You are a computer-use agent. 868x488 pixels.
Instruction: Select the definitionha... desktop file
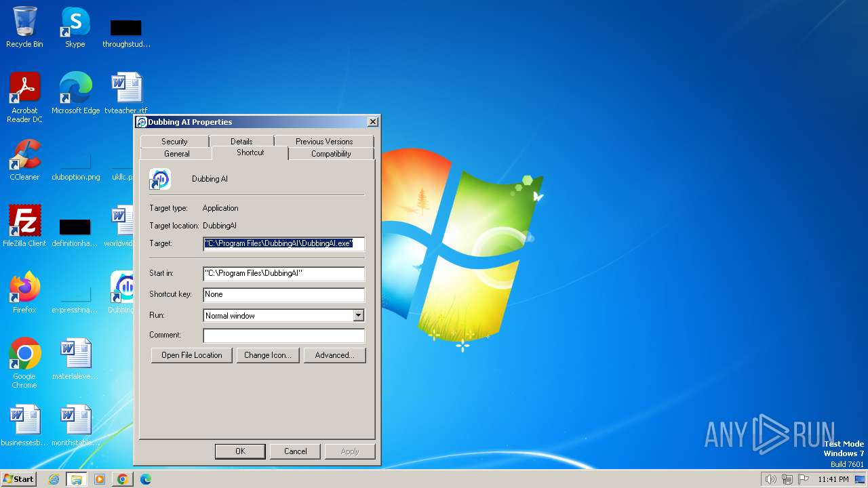[x=75, y=231]
